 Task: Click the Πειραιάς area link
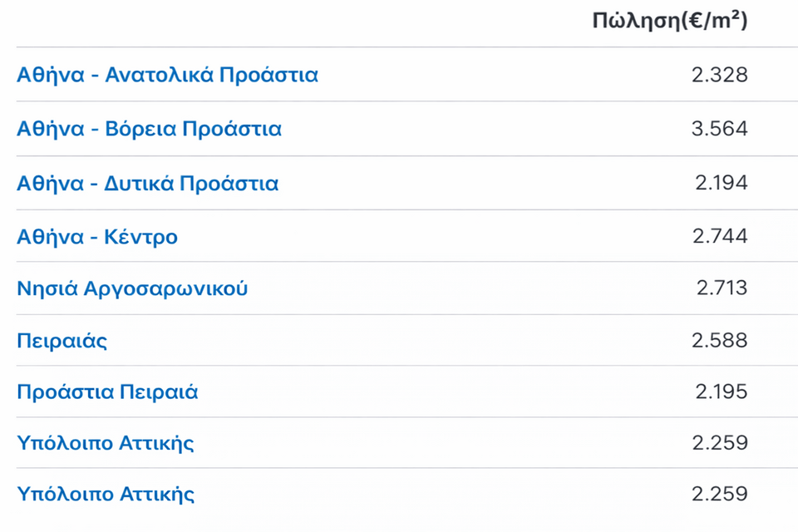62,340
